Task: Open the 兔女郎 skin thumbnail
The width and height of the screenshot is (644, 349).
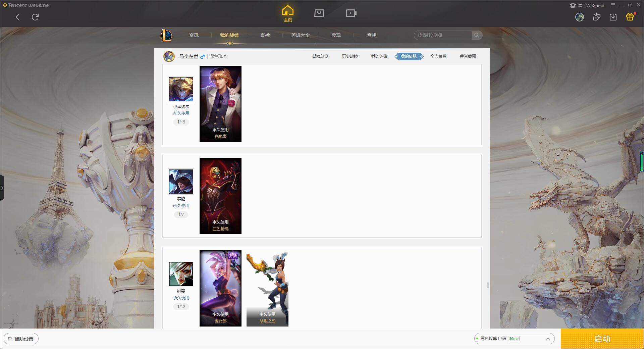Action: [x=220, y=288]
